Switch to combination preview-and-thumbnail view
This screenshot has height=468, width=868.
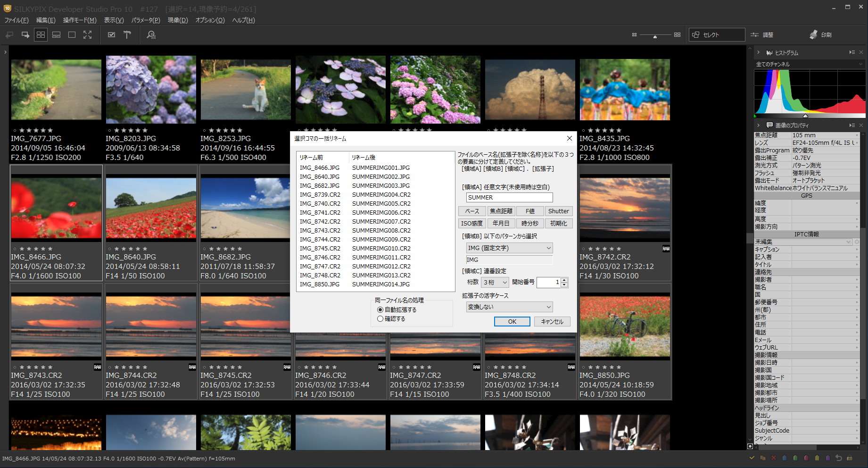57,35
